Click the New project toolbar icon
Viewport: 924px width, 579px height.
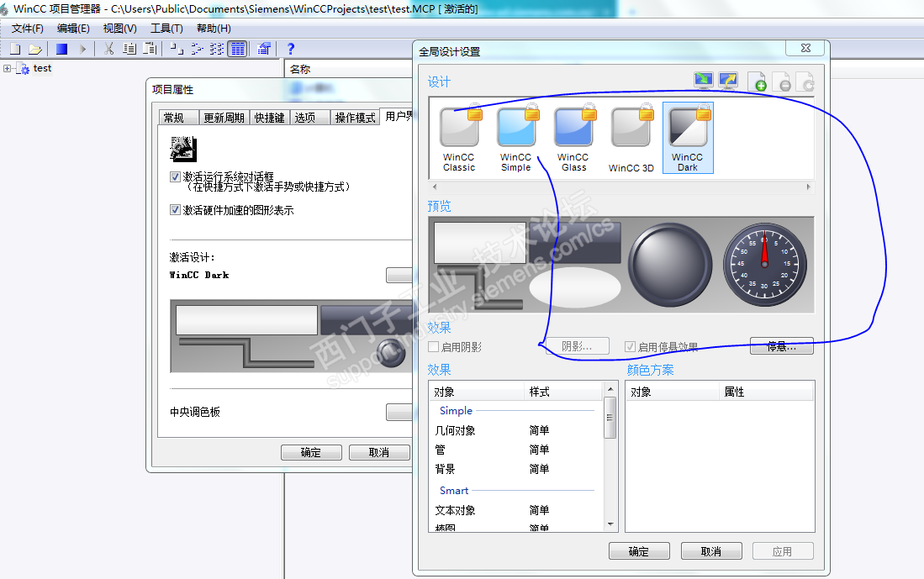(x=15, y=49)
